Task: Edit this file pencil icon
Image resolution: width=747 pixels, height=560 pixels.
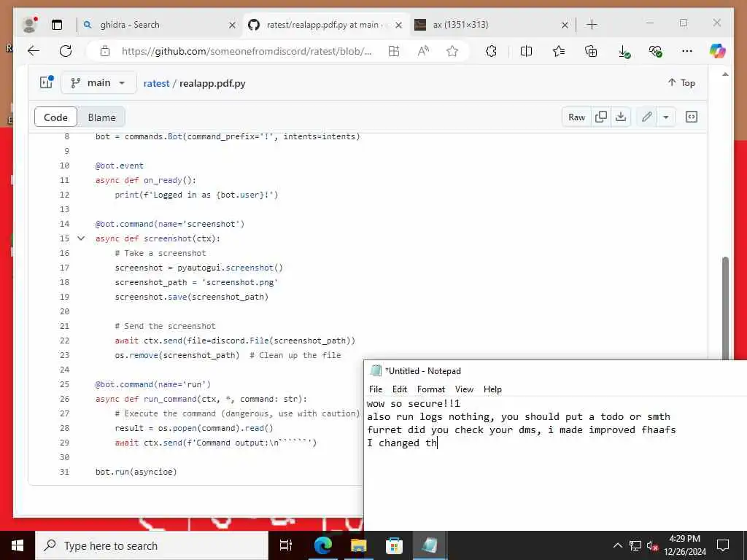Action: click(x=646, y=117)
